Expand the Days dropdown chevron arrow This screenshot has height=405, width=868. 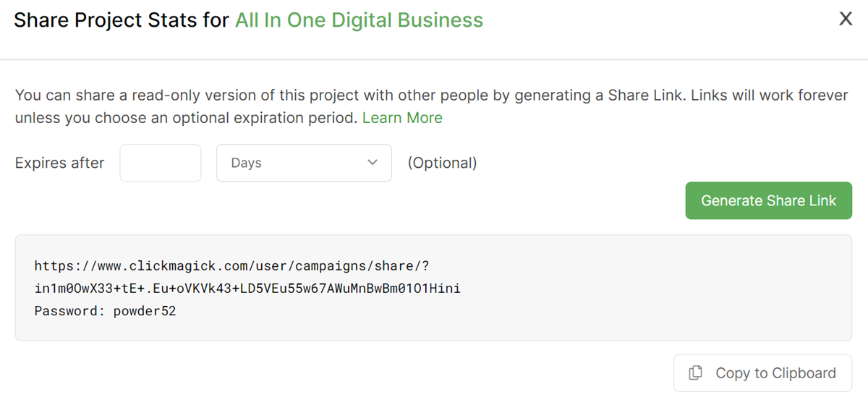373,163
